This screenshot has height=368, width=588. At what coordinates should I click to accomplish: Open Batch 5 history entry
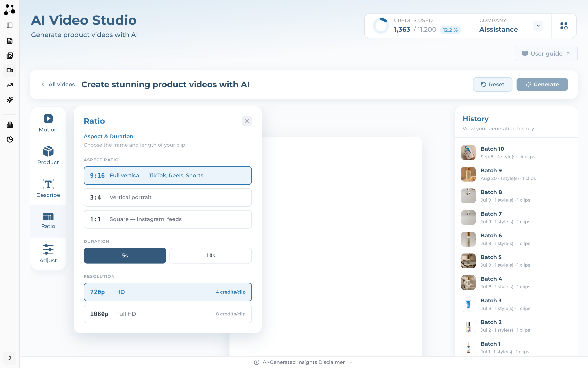tap(516, 261)
